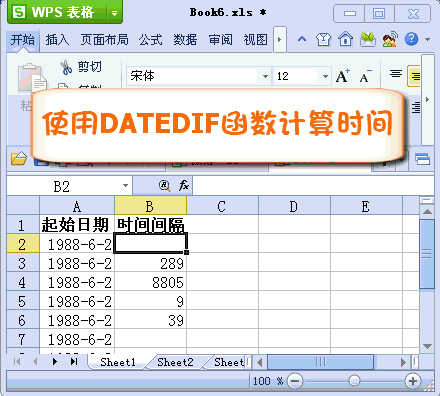Increase font size with A+ icon
This screenshot has height=396, width=440.
pos(343,76)
